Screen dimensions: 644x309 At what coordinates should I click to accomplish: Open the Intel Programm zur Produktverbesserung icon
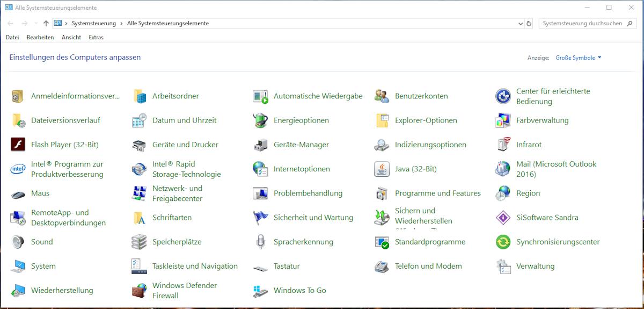(18, 169)
